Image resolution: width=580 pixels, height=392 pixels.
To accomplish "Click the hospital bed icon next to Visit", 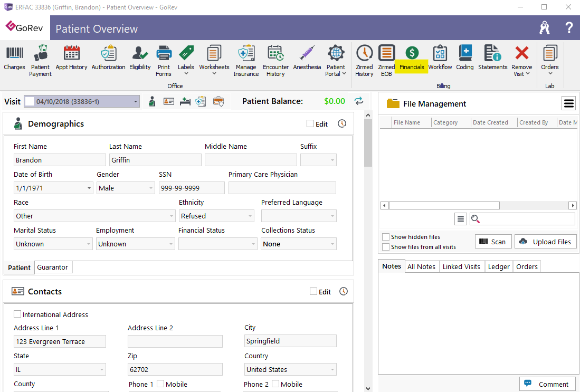I will 185,101.
